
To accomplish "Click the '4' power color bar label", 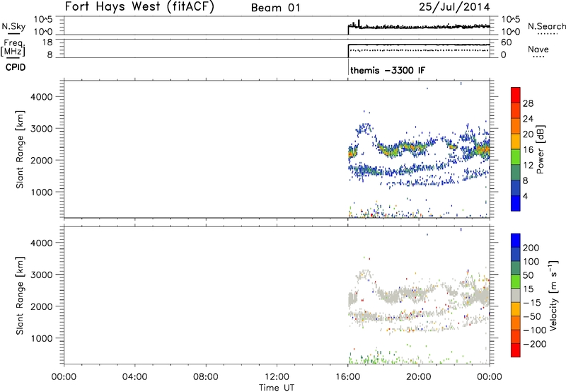I will tap(525, 196).
